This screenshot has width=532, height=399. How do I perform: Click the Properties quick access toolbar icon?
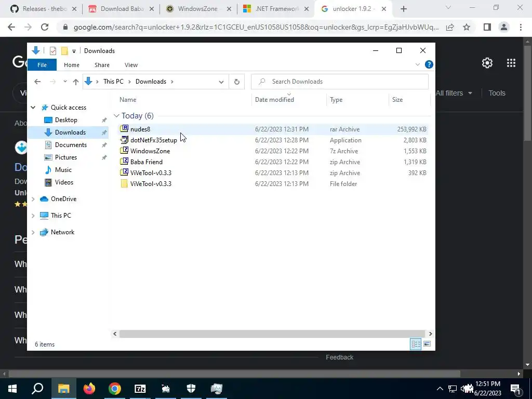pyautogui.click(x=53, y=51)
